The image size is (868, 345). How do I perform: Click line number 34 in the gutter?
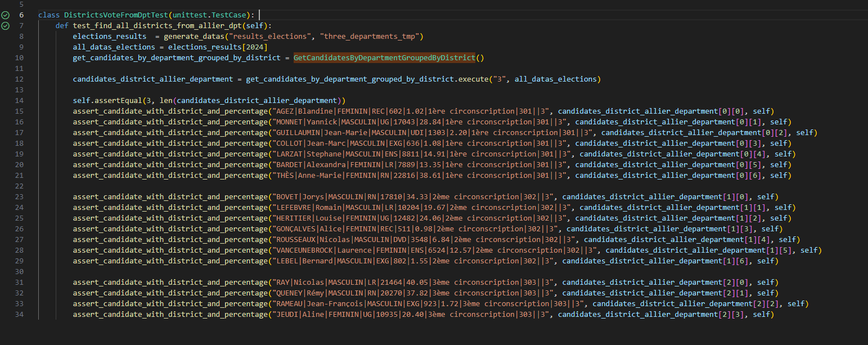click(x=20, y=315)
